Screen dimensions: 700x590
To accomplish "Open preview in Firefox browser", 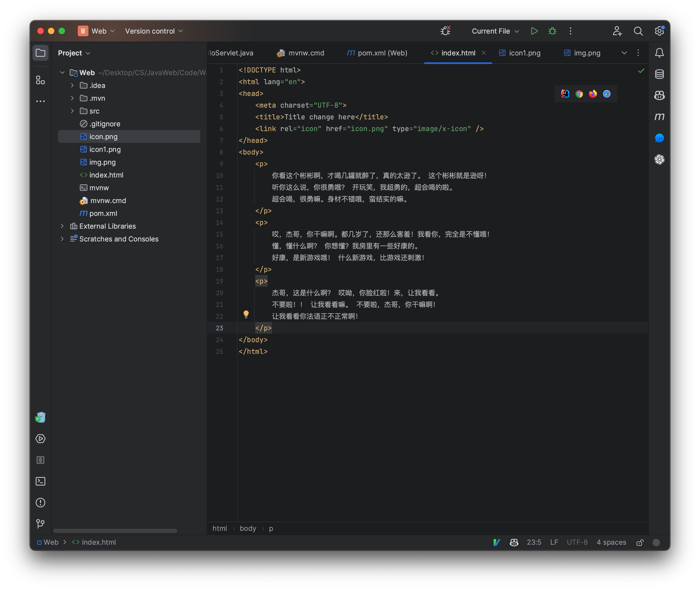I will pyautogui.click(x=593, y=94).
